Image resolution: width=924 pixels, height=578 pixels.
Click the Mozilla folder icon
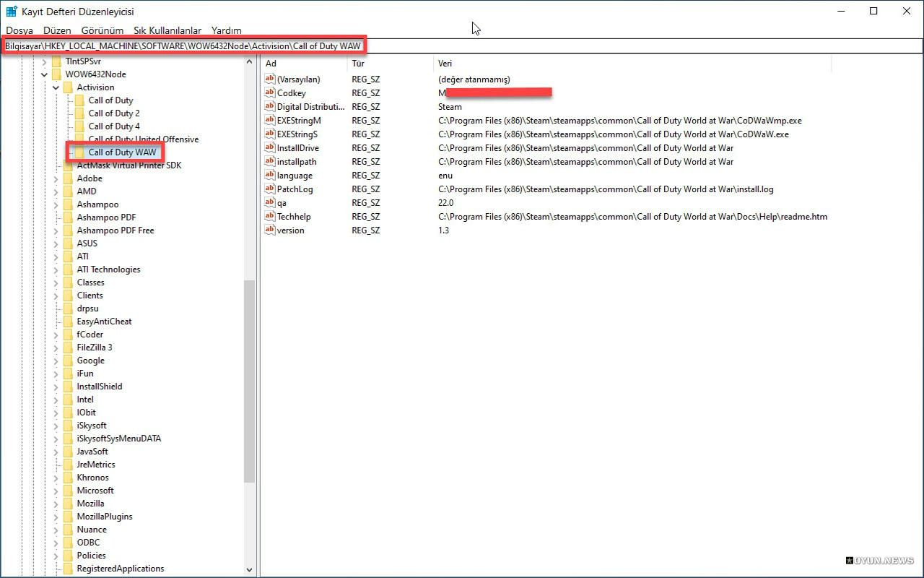click(68, 504)
